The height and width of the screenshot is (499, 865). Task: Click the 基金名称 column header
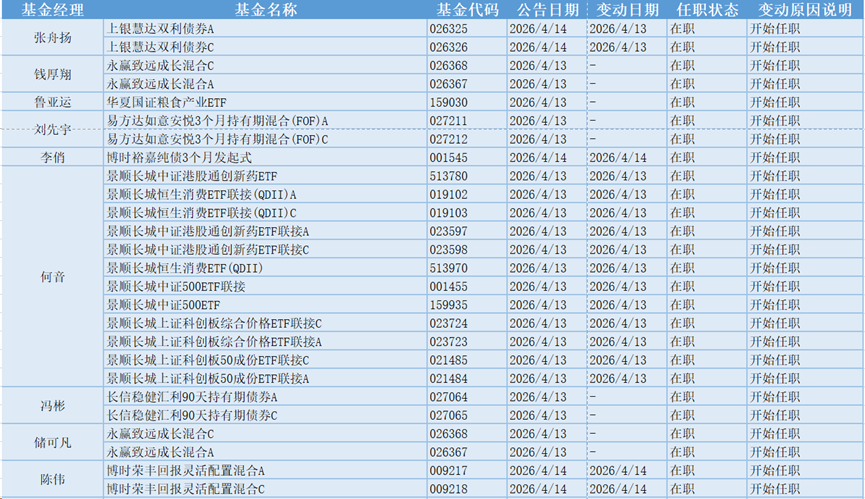[x=265, y=9]
